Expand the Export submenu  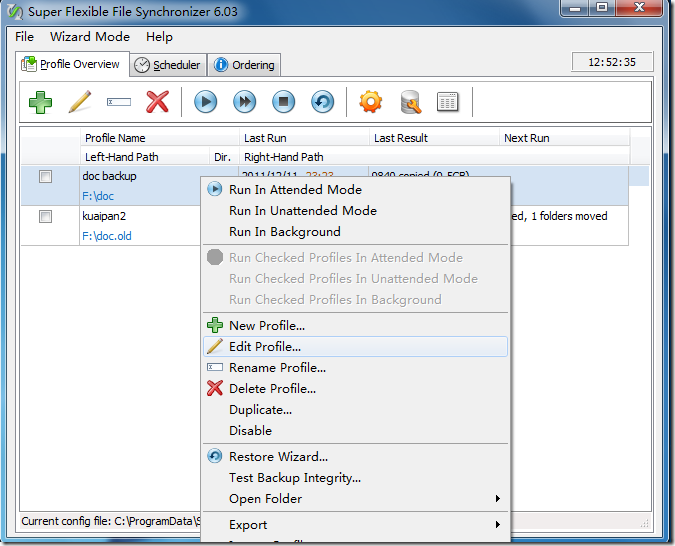coord(356,525)
